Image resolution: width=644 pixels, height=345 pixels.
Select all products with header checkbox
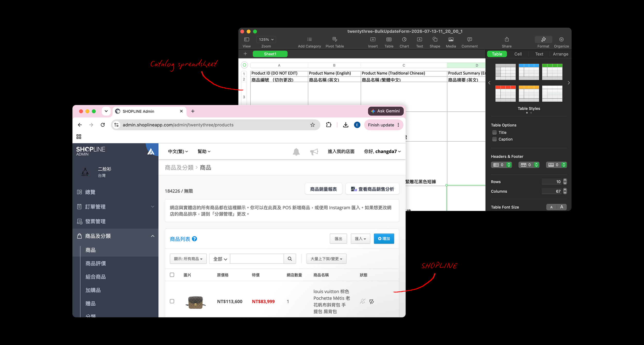pos(172,275)
